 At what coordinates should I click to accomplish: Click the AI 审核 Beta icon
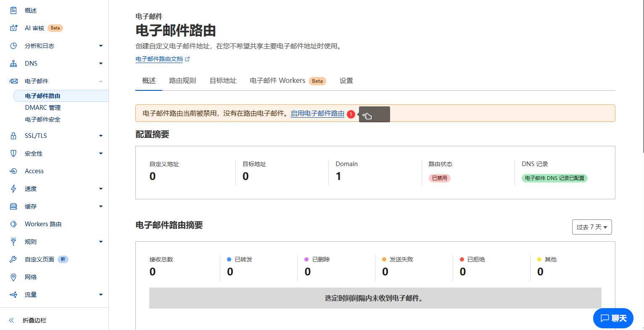pos(13,28)
